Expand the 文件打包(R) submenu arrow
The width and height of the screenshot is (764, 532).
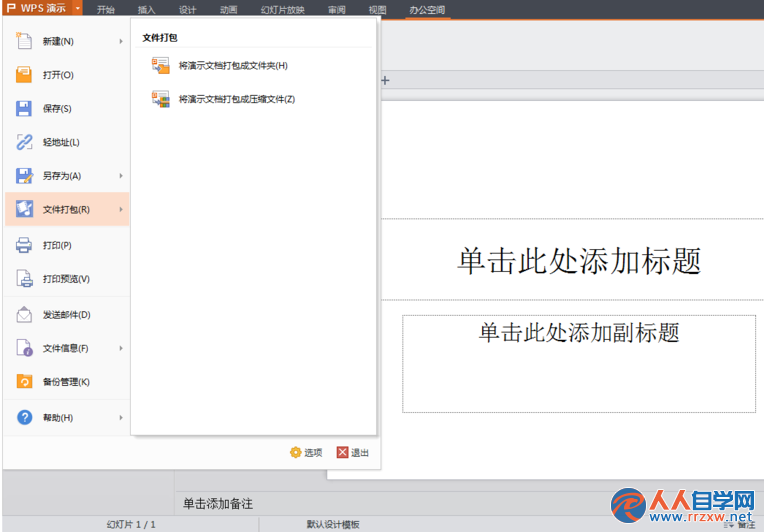pyautogui.click(x=121, y=209)
